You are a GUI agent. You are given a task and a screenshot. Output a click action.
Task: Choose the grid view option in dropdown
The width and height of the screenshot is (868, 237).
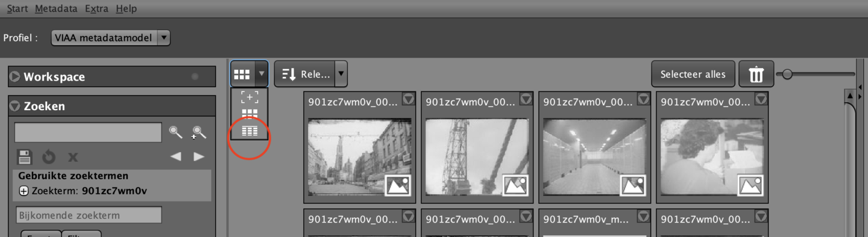pos(250,114)
